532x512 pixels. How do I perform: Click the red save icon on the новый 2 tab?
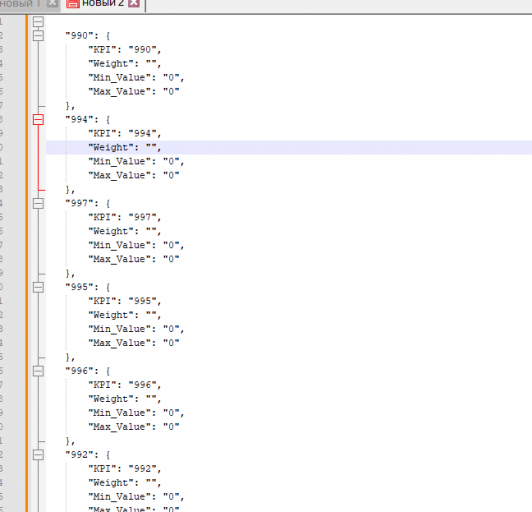(x=73, y=3)
